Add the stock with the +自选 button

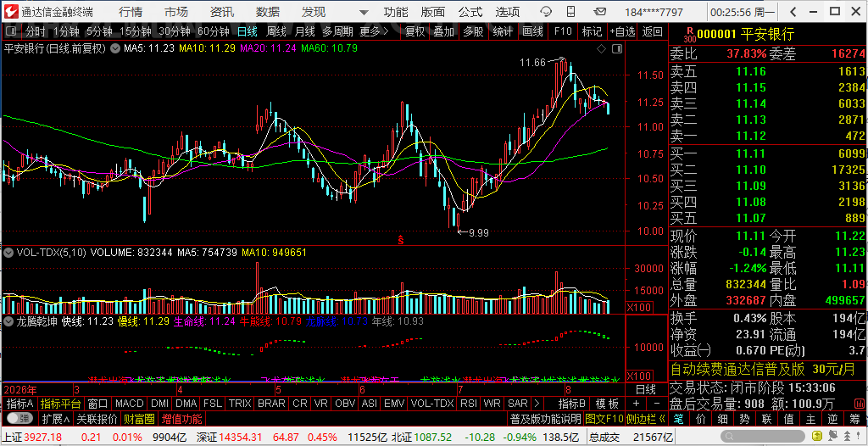[623, 32]
